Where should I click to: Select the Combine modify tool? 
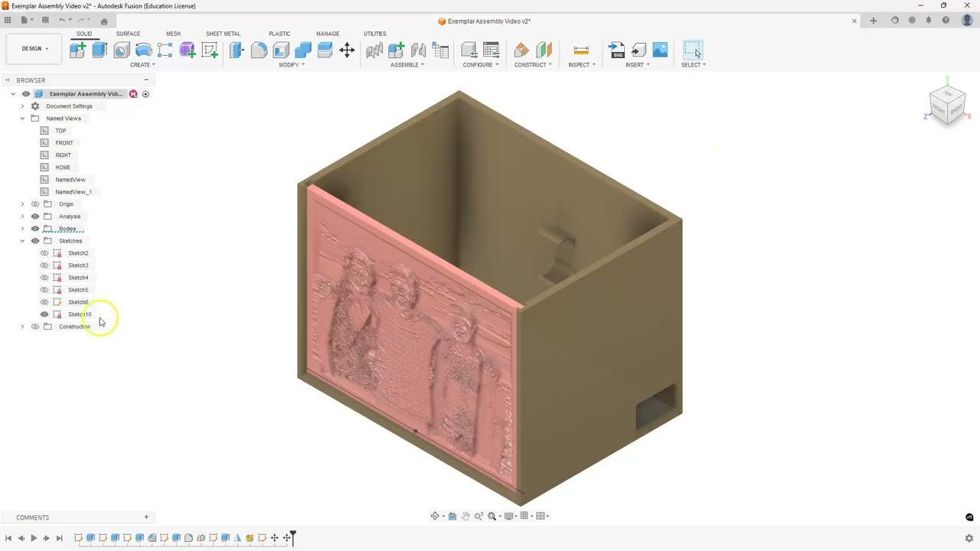click(x=303, y=51)
